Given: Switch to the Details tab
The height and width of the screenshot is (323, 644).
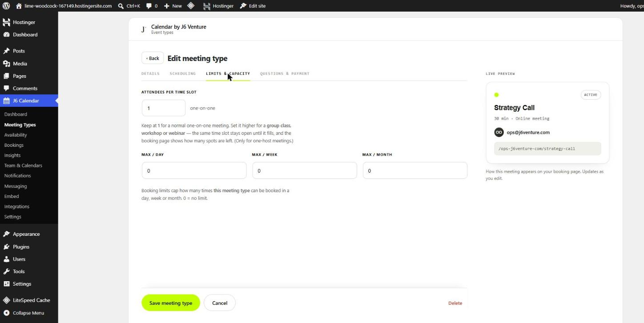Looking at the screenshot, I should (150, 73).
